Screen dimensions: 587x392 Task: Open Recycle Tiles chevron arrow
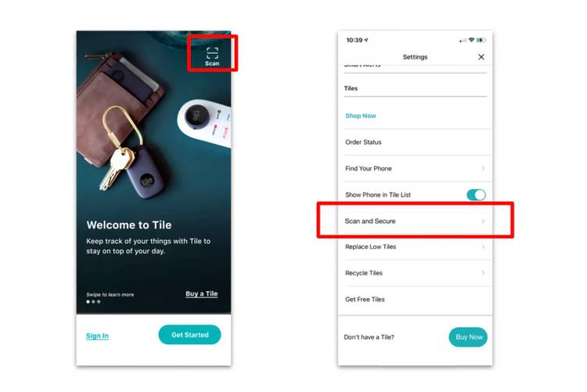(x=484, y=273)
